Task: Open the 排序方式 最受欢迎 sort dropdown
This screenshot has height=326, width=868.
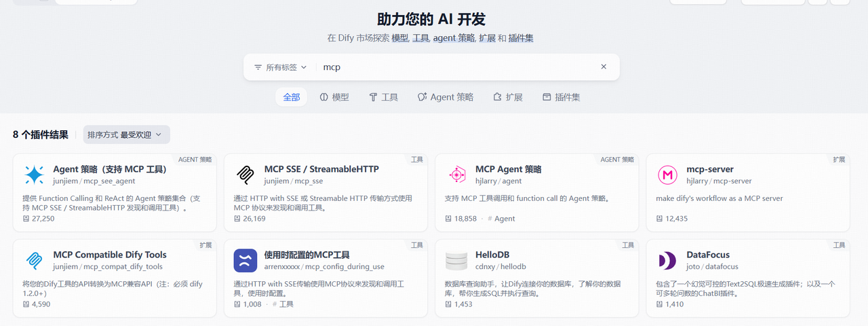Action: pyautogui.click(x=127, y=134)
